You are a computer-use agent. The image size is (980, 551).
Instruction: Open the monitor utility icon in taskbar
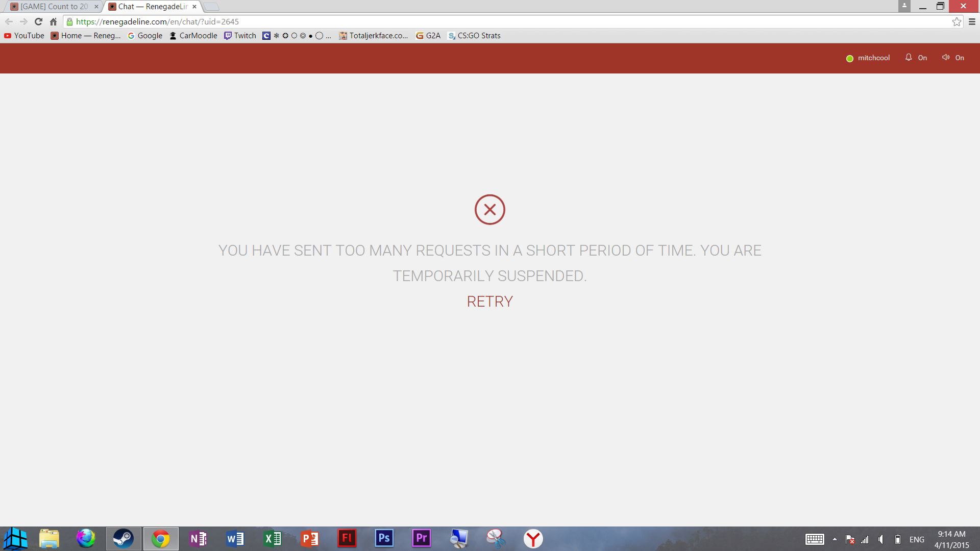(x=458, y=539)
